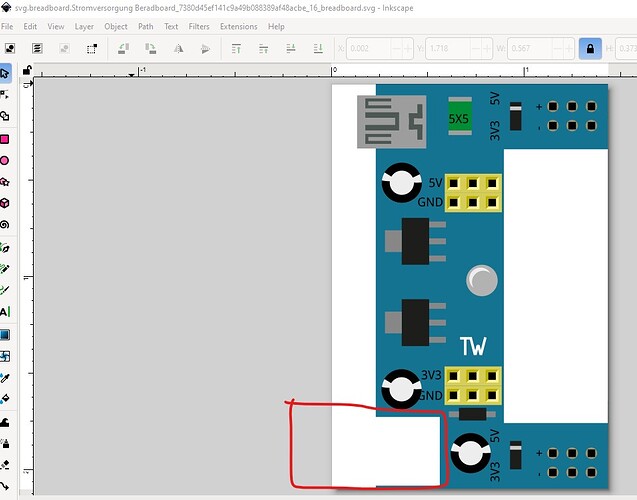Select the Node editing tool
Image resolution: width=637 pixels, height=500 pixels.
pyautogui.click(x=5, y=95)
